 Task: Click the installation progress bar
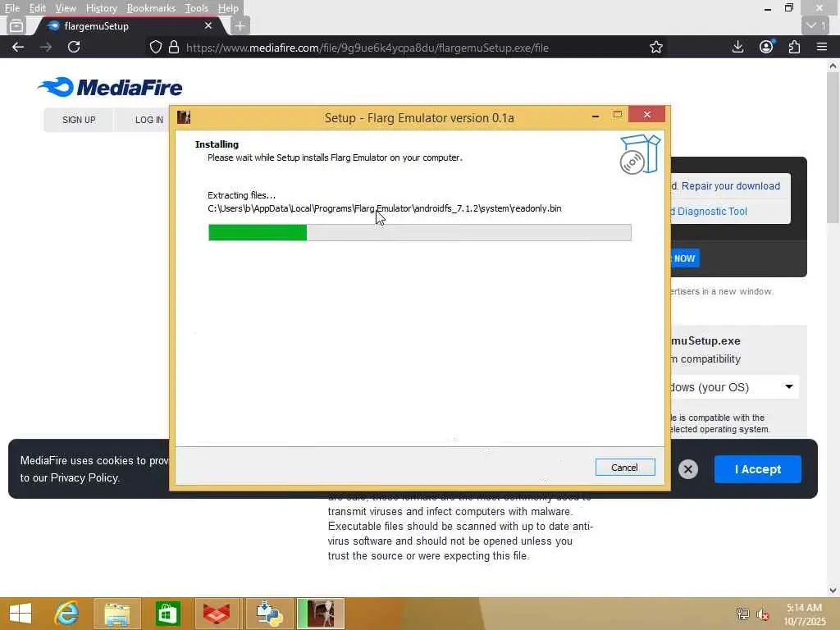coord(419,232)
